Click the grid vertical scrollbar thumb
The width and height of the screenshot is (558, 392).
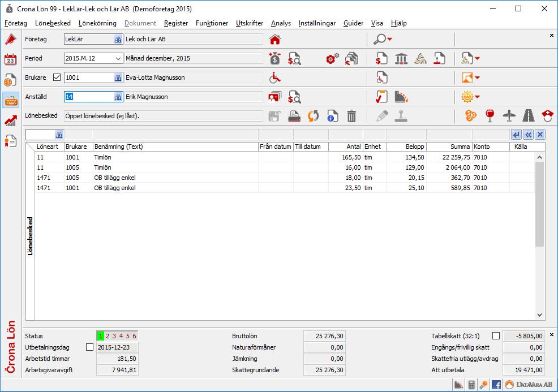point(539,204)
